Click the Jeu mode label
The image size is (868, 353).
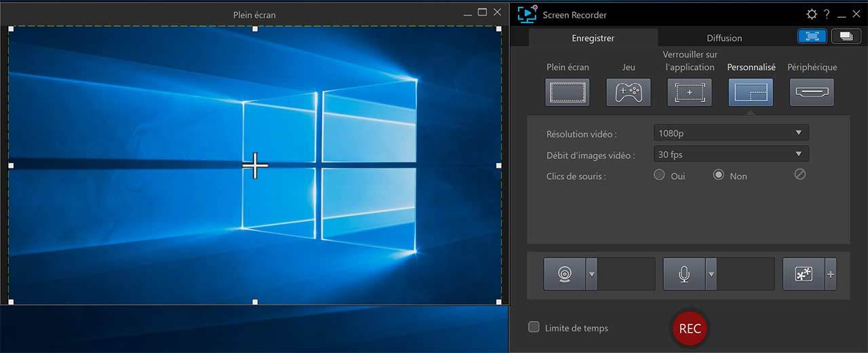click(x=629, y=67)
